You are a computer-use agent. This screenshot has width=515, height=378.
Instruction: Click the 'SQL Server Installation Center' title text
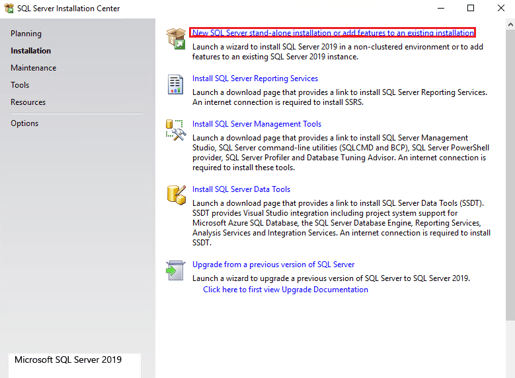(68, 8)
